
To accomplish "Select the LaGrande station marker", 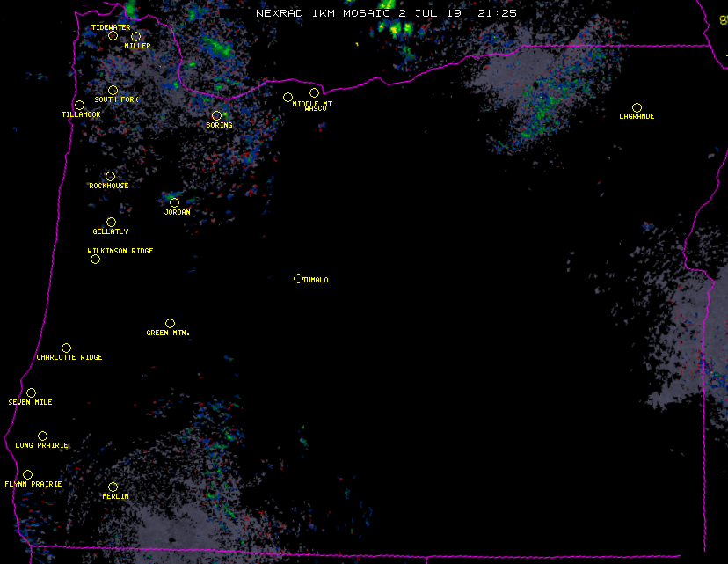I will 637,107.
